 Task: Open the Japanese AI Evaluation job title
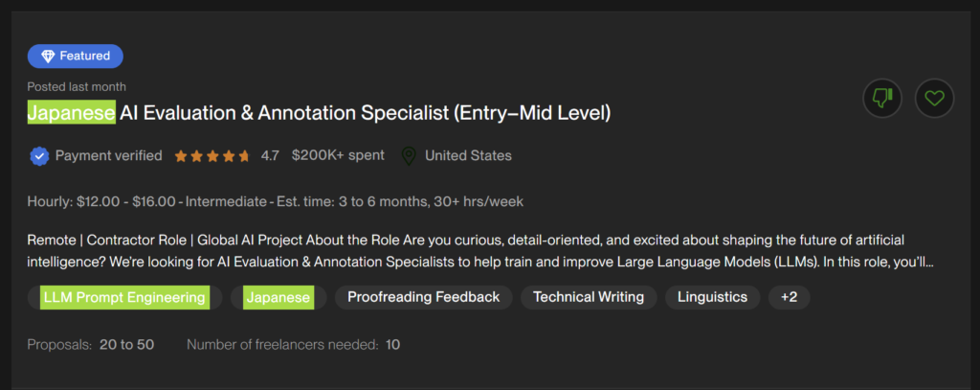click(319, 113)
